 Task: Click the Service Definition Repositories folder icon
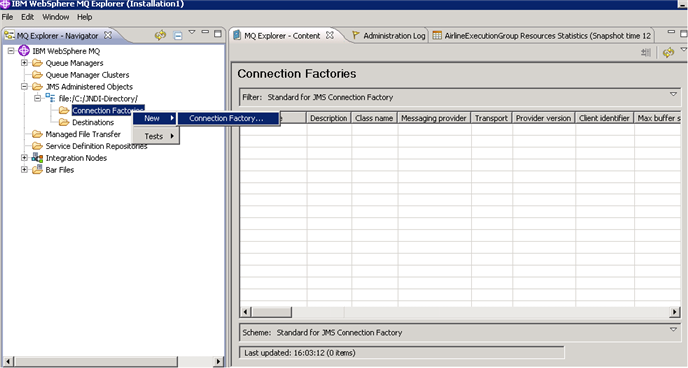pyautogui.click(x=37, y=146)
